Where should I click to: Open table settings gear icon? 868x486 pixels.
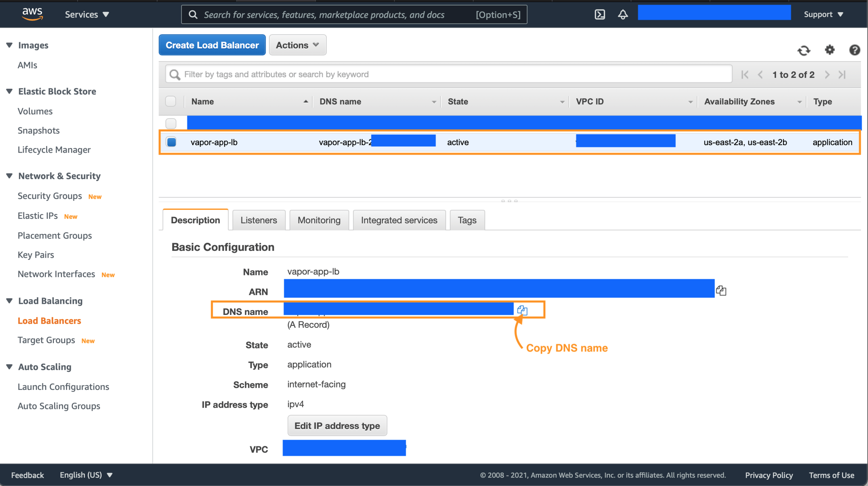(x=829, y=50)
